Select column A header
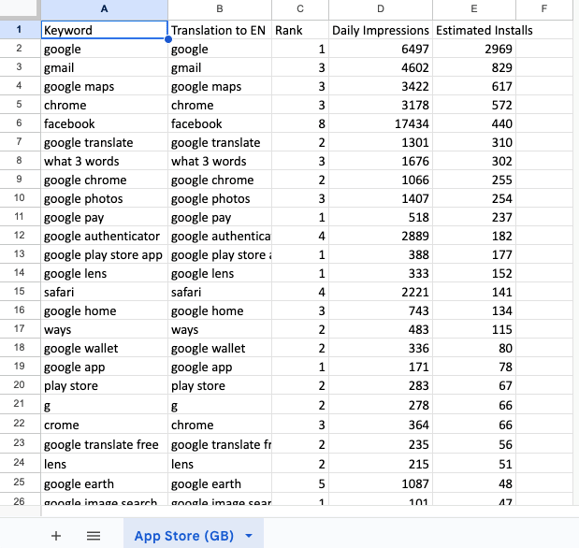 click(104, 9)
